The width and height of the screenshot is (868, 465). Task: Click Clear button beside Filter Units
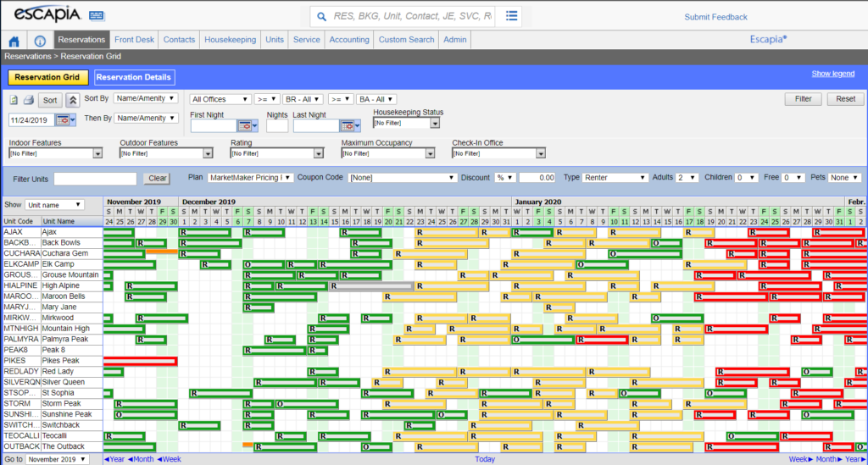pos(157,178)
